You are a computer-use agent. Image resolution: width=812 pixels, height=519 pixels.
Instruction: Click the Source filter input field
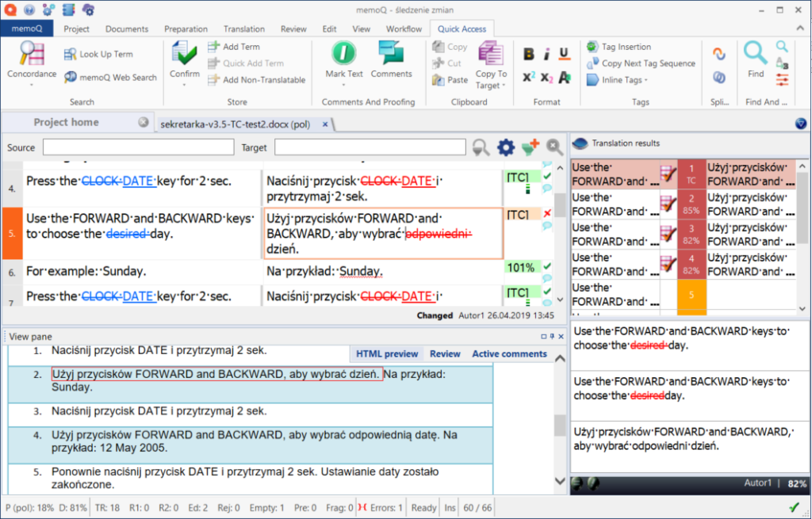[138, 147]
